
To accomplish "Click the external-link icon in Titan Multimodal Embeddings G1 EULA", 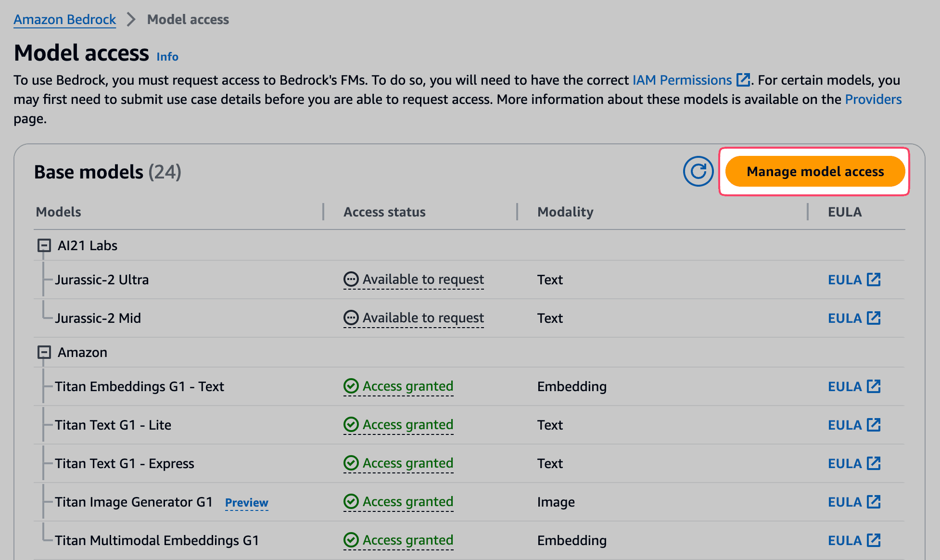I will pyautogui.click(x=874, y=540).
